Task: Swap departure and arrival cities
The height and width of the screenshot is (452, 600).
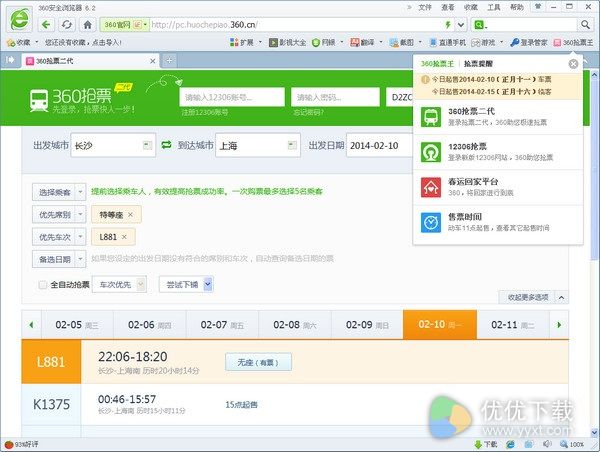Action: (x=166, y=145)
